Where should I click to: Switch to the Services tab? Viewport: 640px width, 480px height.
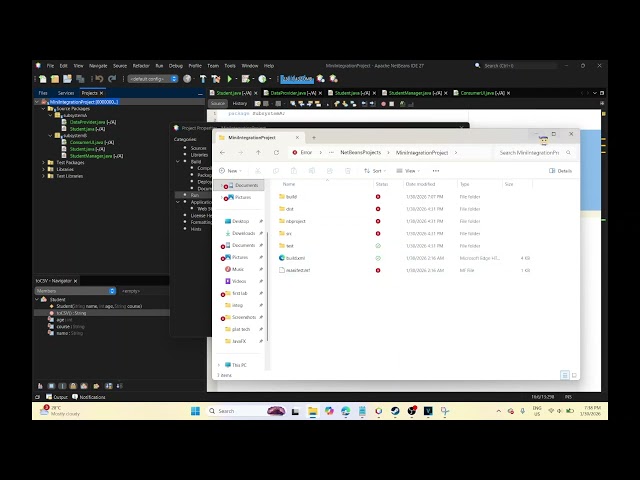[66, 93]
